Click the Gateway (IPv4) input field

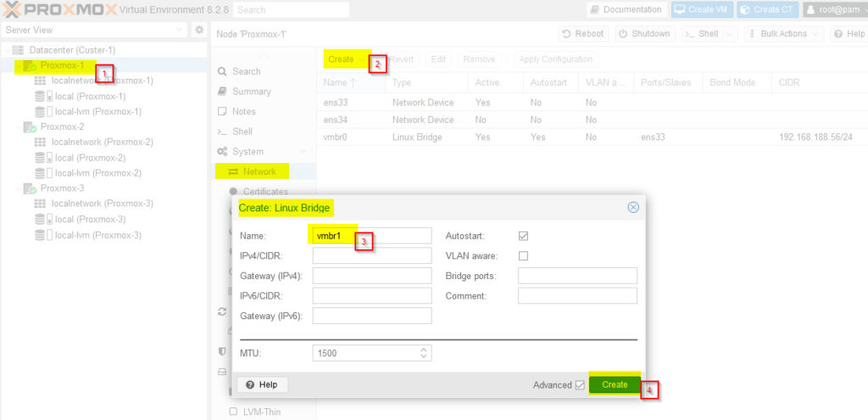(372, 276)
